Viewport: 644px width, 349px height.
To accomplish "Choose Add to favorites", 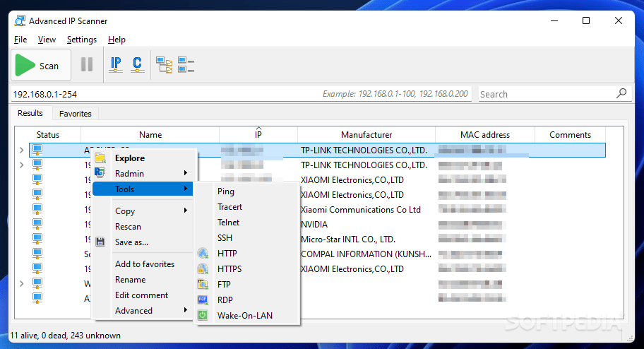I will click(143, 264).
